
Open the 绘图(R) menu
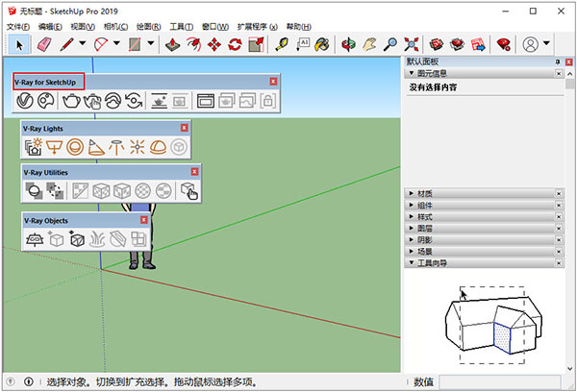(x=149, y=27)
